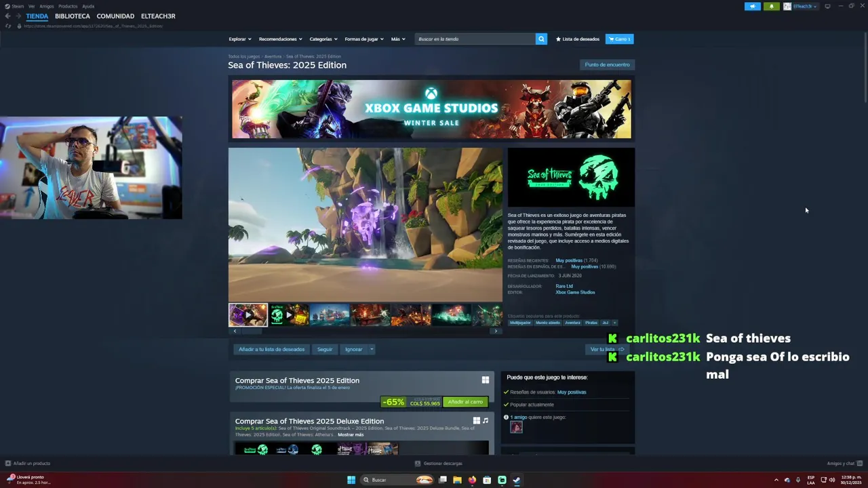Open the Ayuda menu
Image resolution: width=868 pixels, height=488 pixels.
click(88, 6)
